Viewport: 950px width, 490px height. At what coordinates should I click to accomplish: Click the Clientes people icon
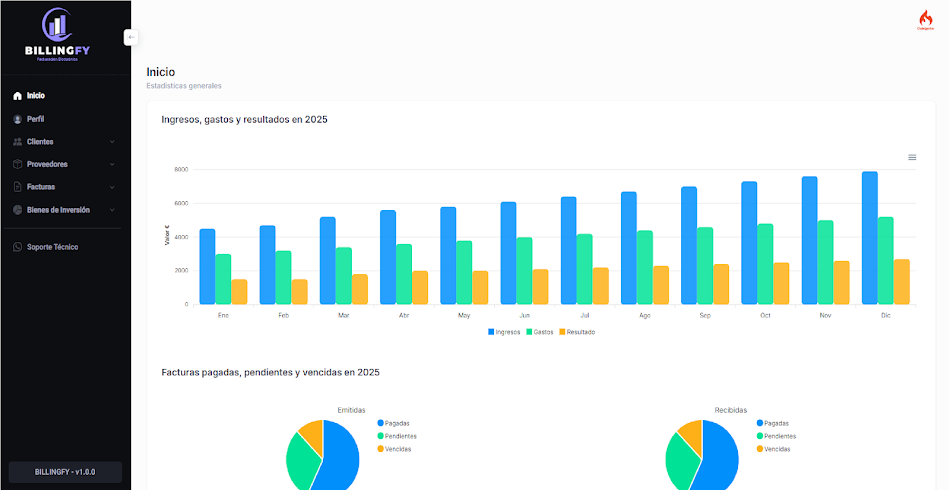coord(17,142)
